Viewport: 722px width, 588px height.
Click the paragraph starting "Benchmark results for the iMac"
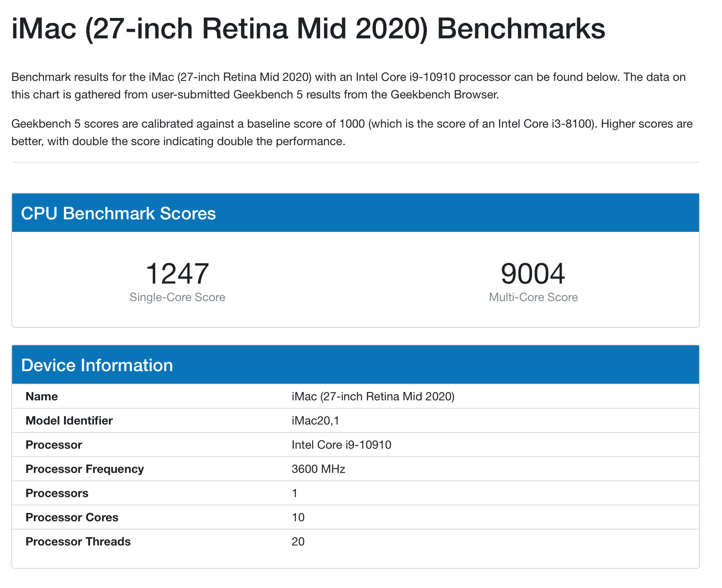[348, 86]
